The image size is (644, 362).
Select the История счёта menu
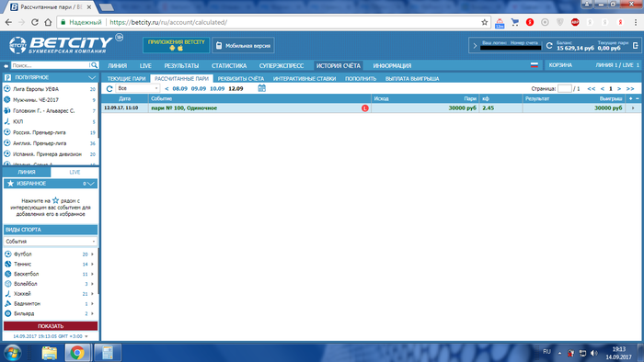pyautogui.click(x=339, y=65)
